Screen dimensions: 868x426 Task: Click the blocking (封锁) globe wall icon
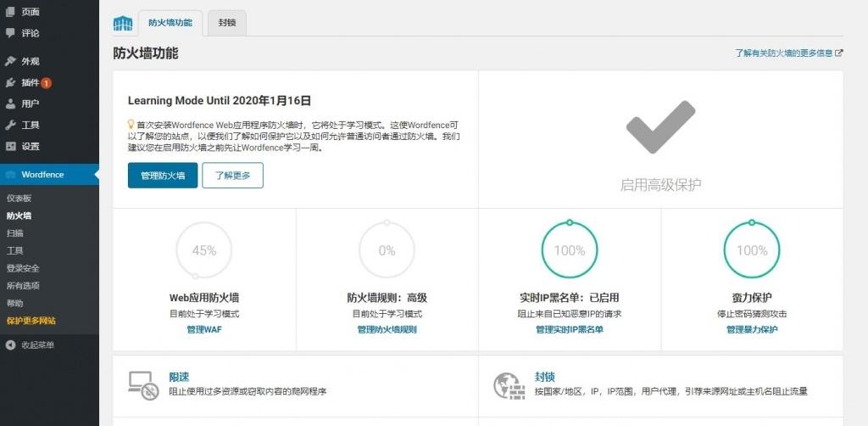509,386
